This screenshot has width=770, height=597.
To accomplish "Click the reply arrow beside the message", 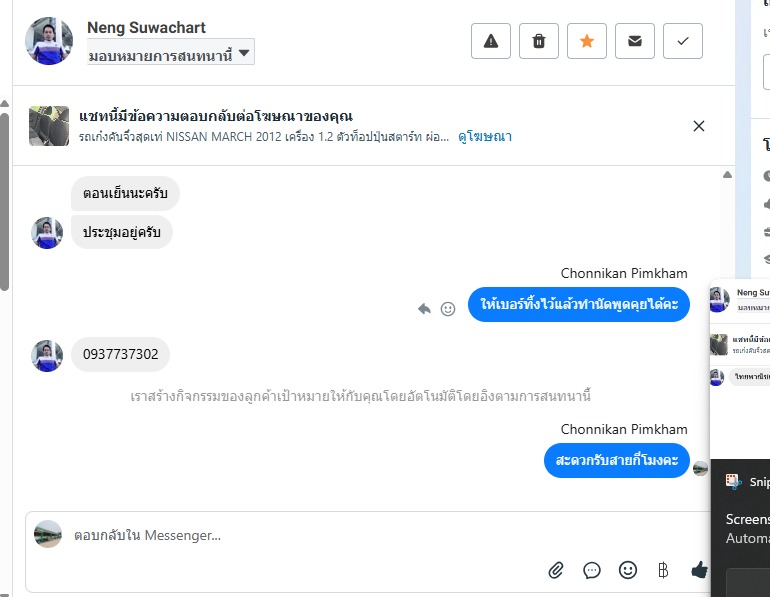I will click(424, 309).
